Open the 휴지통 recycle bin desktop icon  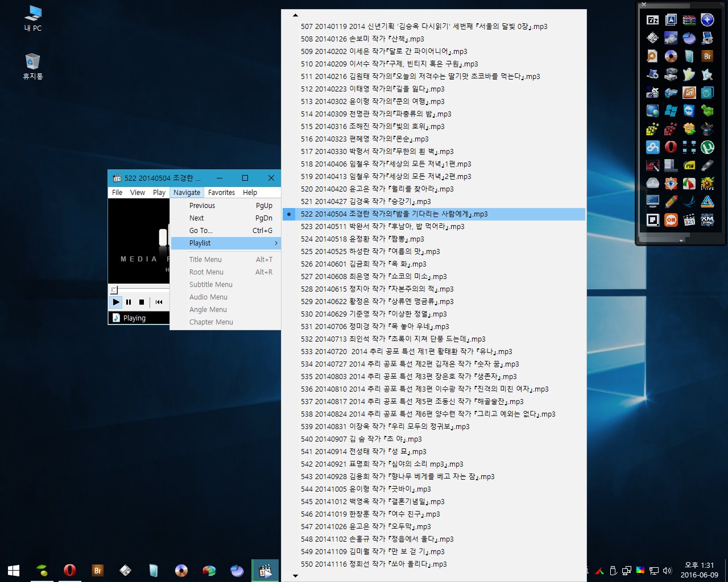[x=33, y=66]
